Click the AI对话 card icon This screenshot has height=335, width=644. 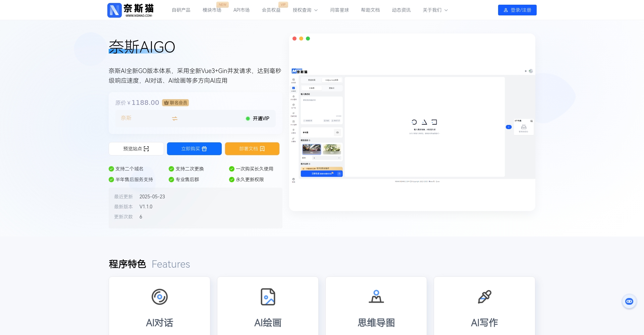tap(160, 297)
